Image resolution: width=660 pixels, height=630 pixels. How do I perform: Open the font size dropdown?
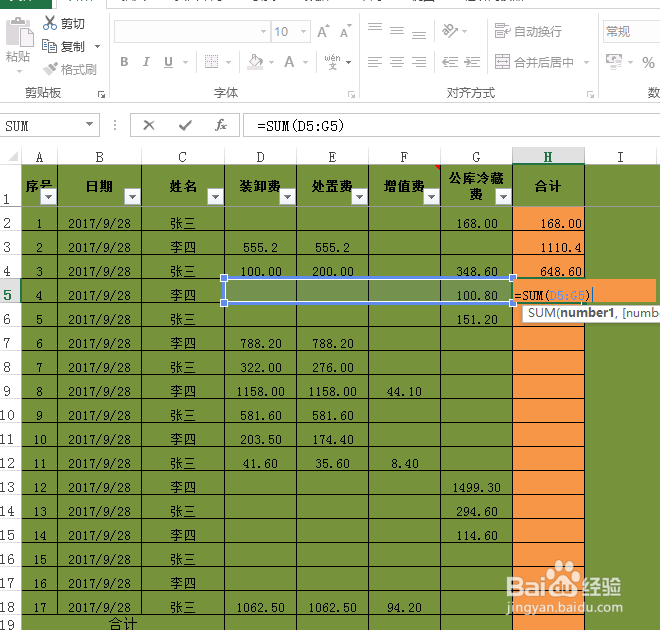pos(303,32)
